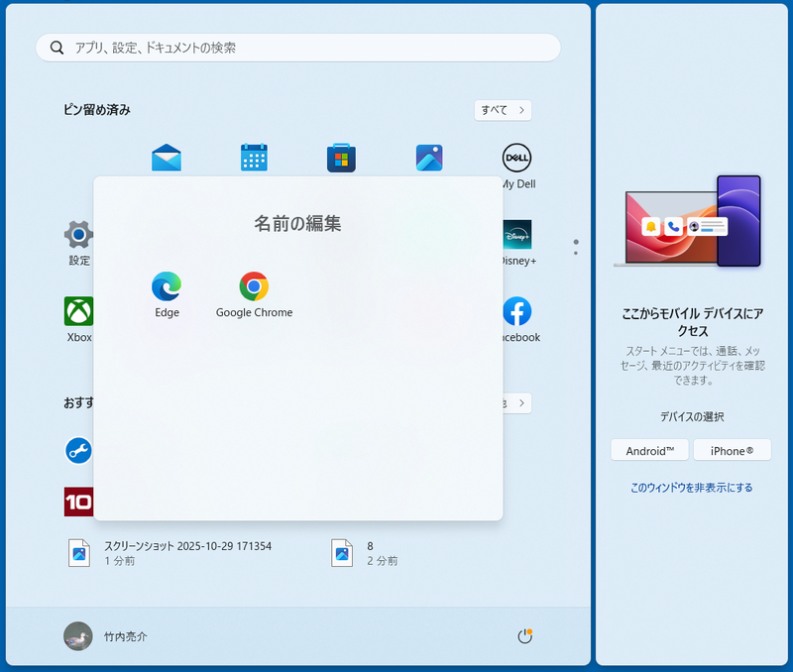Viewport: 793px width, 672px height.
Task: Show all apps with すべて button
Action: pyautogui.click(x=503, y=110)
